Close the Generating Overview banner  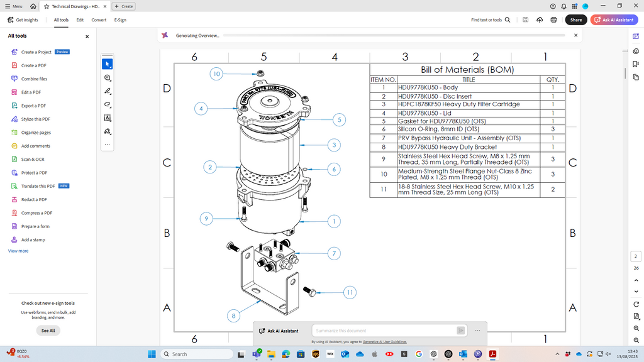click(576, 35)
